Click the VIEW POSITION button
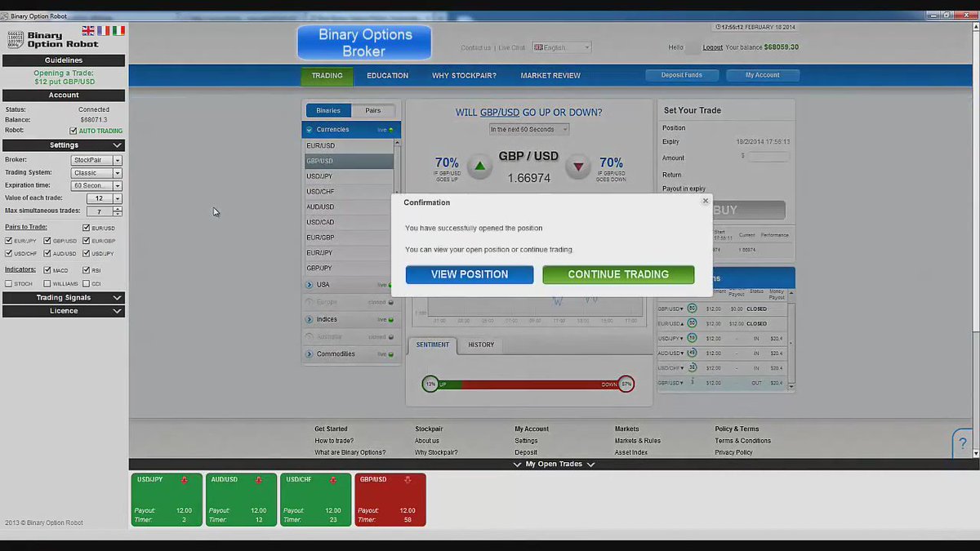The height and width of the screenshot is (551, 980). pyautogui.click(x=470, y=274)
